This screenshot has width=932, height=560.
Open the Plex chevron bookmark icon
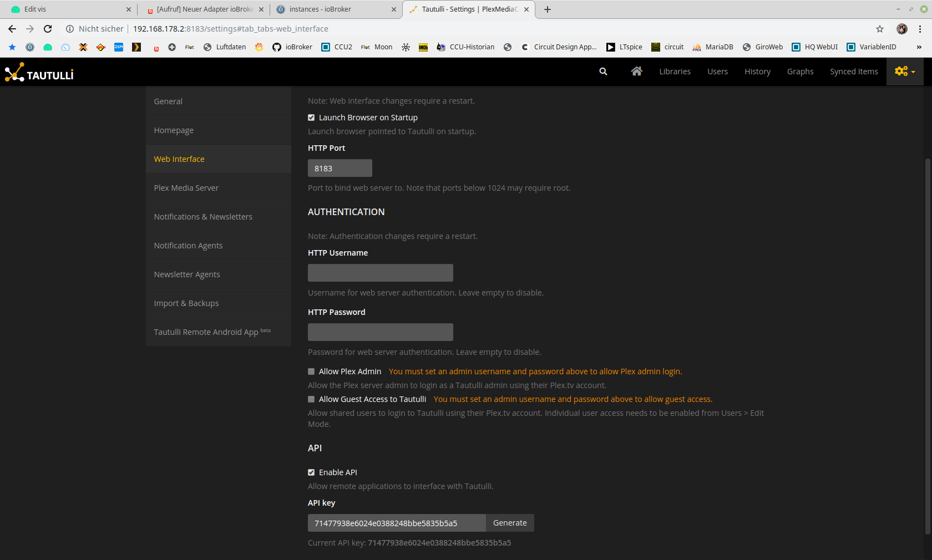pos(136,47)
